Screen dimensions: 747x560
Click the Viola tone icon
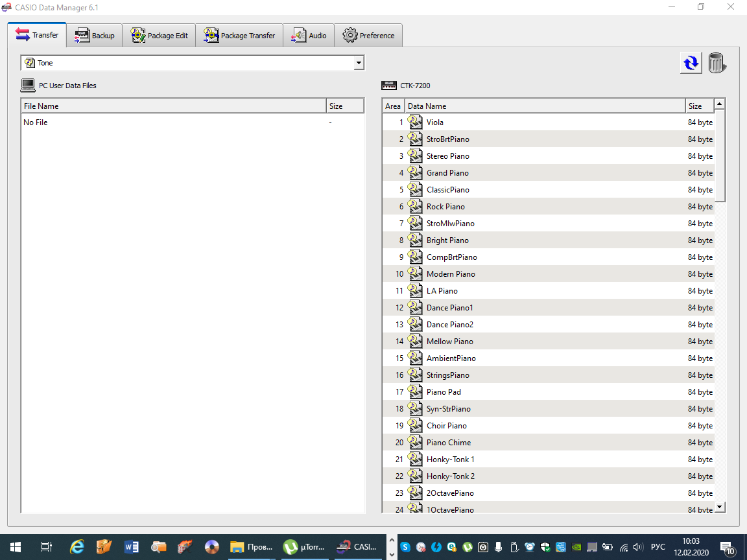tap(415, 122)
